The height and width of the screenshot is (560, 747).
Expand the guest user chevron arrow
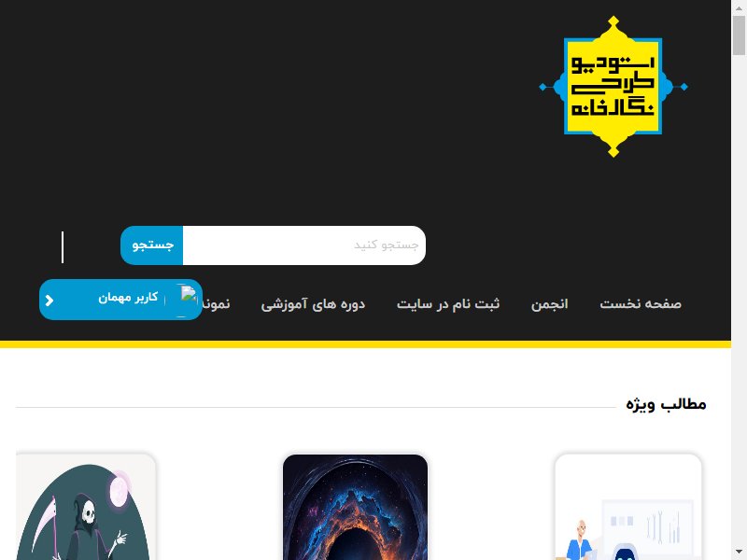point(49,301)
